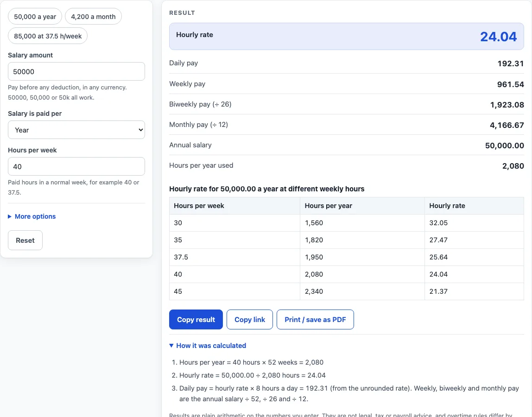
Task: Click calculation step 'Hourly rate = 50,000.00 ÷ 2,080 hours'
Action: click(253, 376)
